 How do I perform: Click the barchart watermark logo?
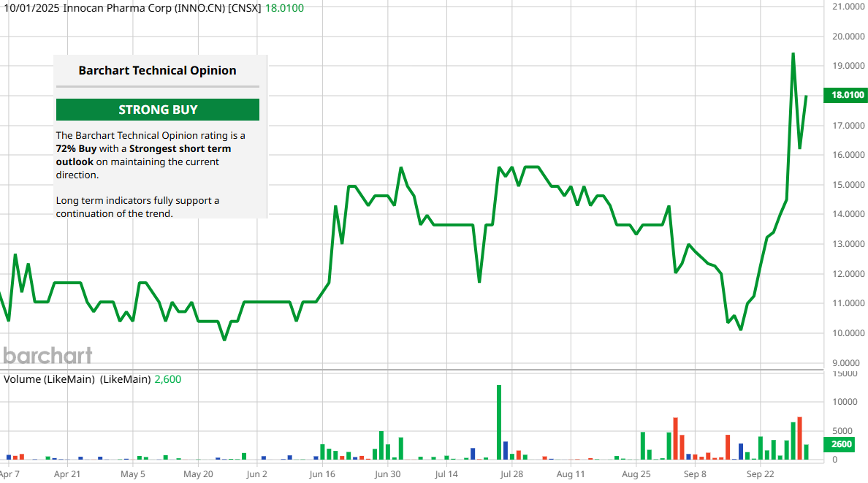point(47,356)
